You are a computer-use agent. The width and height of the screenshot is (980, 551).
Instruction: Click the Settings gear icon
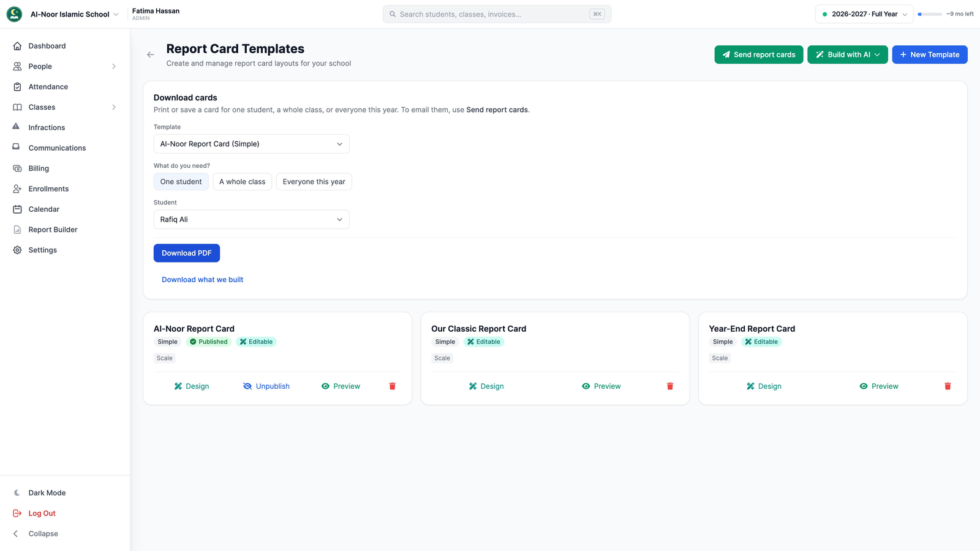(x=17, y=250)
